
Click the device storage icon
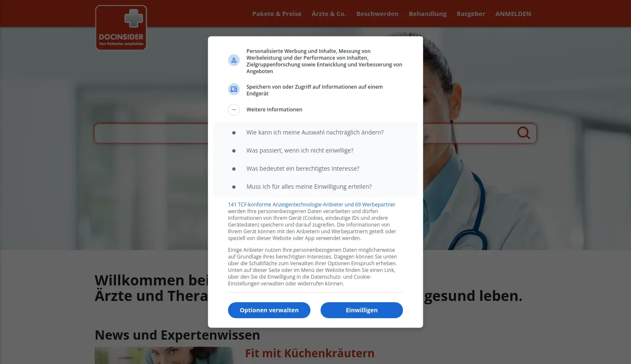[234, 89]
